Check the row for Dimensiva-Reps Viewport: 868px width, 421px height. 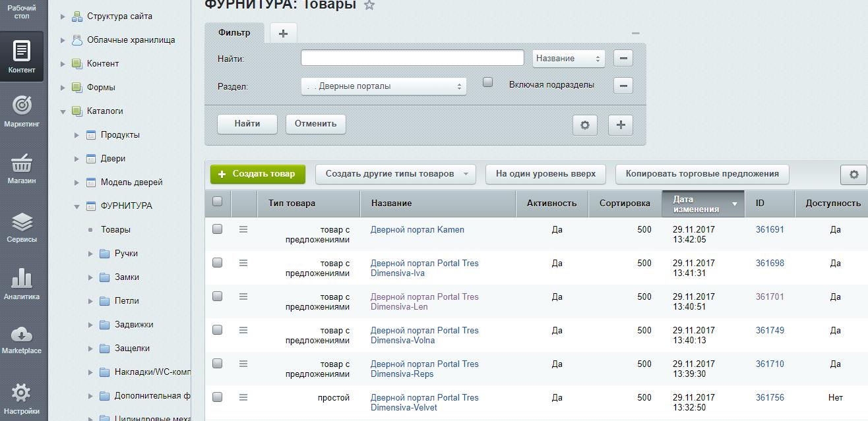217,364
